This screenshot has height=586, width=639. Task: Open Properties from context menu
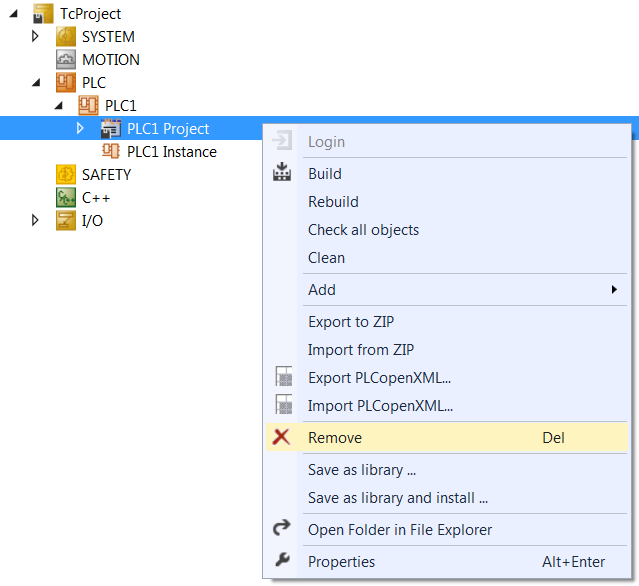point(447,562)
